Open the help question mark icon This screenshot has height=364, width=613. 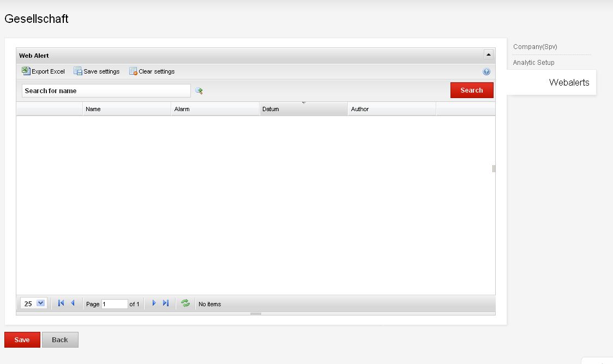point(486,71)
